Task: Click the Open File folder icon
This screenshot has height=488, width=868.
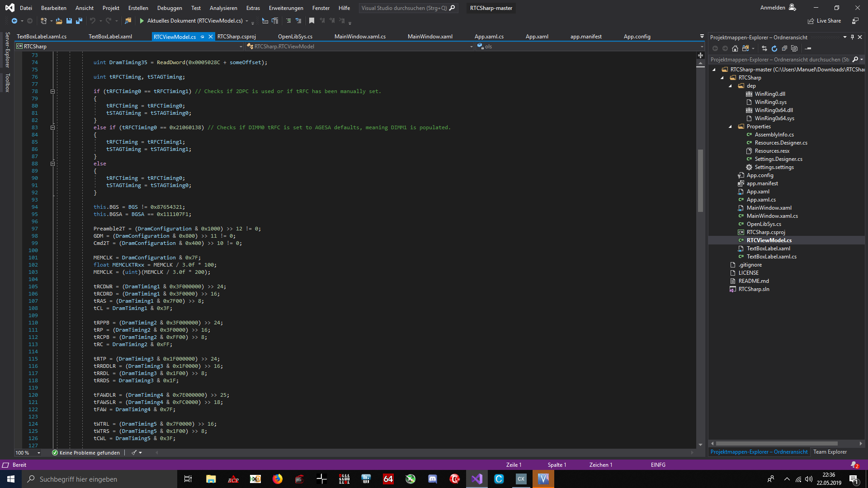Action: point(59,21)
